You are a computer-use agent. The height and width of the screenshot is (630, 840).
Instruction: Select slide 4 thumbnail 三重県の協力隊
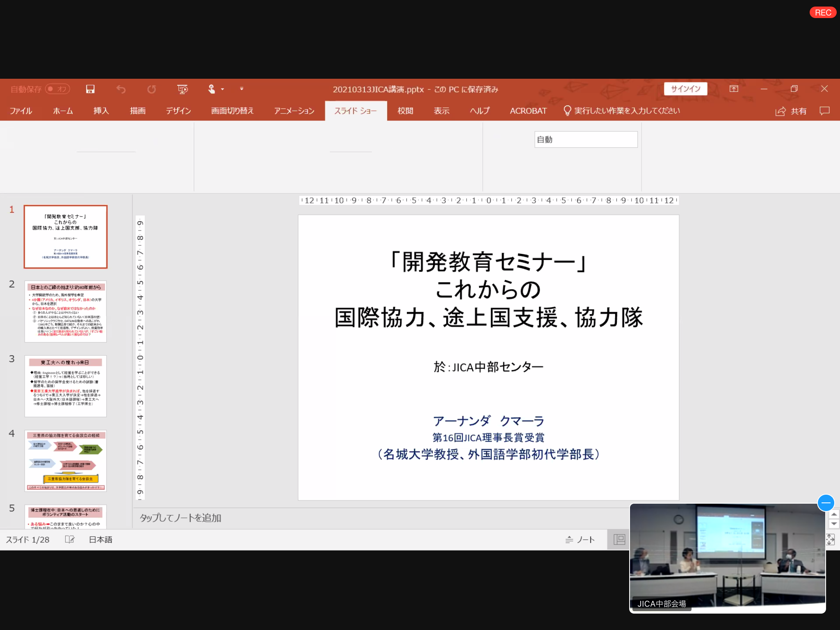coord(66,461)
